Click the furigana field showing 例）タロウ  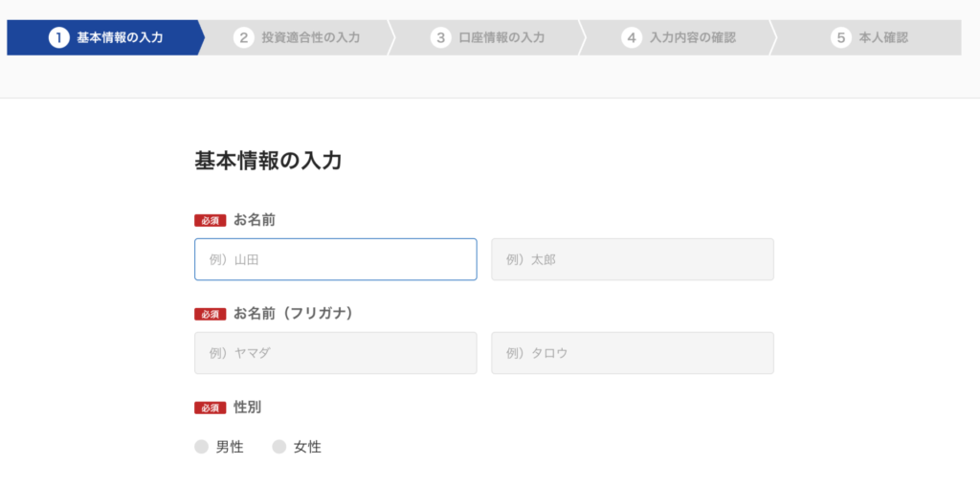tap(632, 353)
